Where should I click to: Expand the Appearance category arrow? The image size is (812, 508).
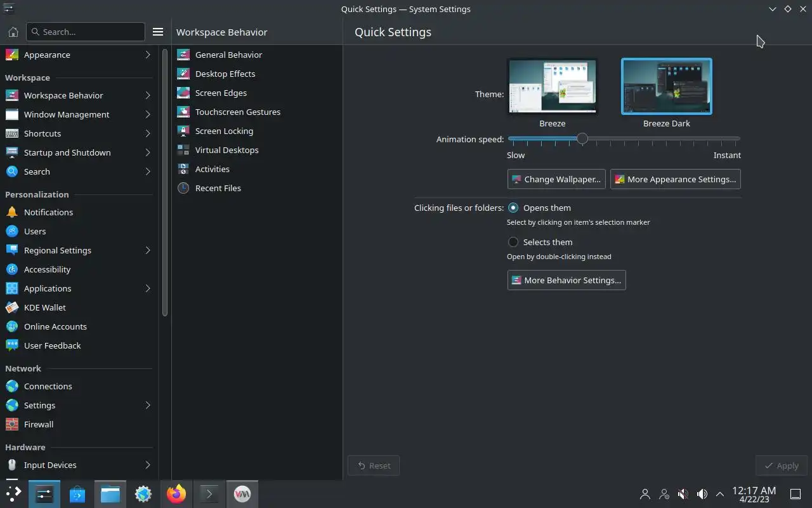[x=148, y=55]
